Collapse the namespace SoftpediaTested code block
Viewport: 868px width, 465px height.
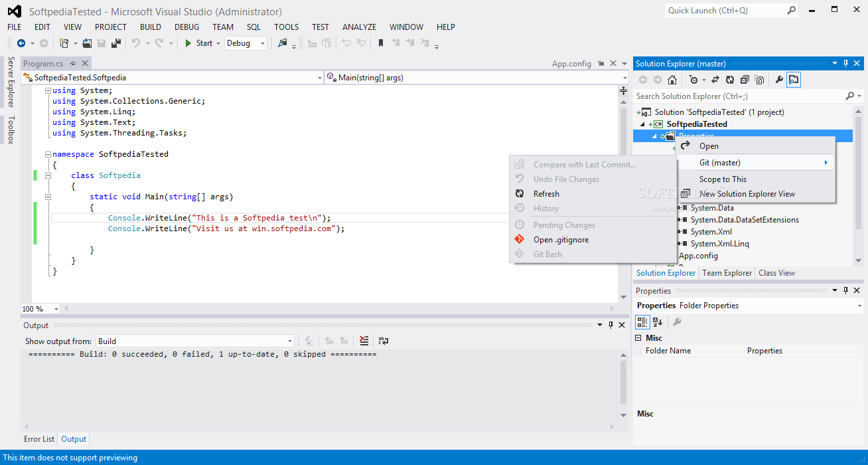[x=48, y=154]
